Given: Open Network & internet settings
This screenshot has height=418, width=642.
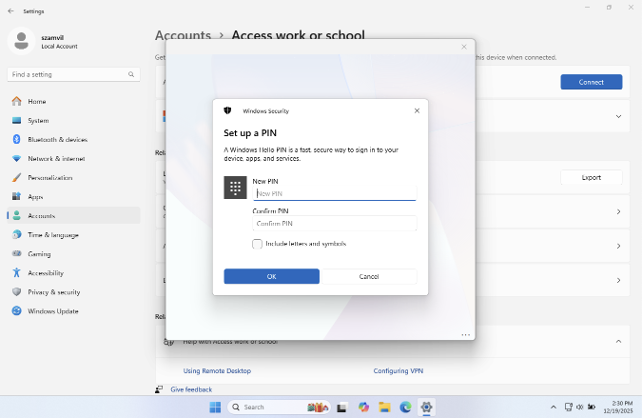Looking at the screenshot, I should pos(56,158).
